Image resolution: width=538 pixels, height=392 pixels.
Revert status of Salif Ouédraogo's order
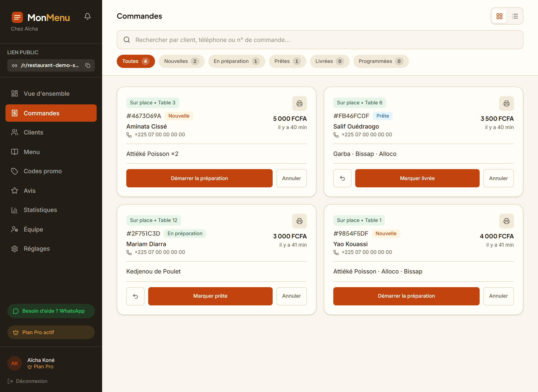[342, 178]
